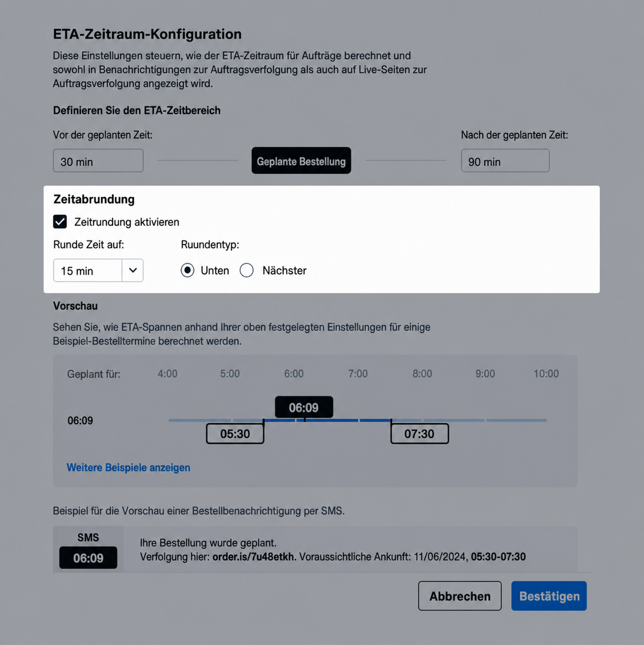
Task: Confirm with the Bestätigen button
Action: pyautogui.click(x=549, y=595)
